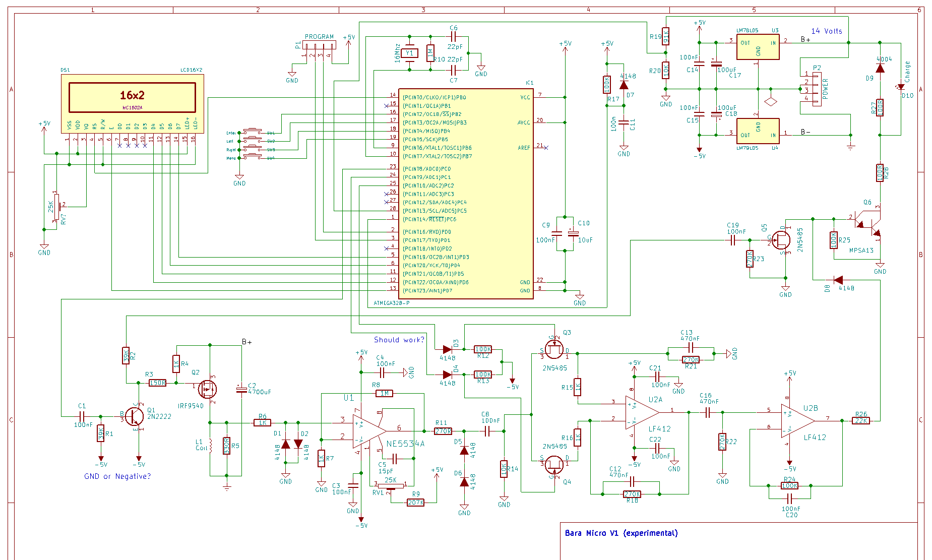This screenshot has height=560, width=932.
Task: Select the ATMEGA328-P microcontroller IC1 body
Action: [466, 194]
